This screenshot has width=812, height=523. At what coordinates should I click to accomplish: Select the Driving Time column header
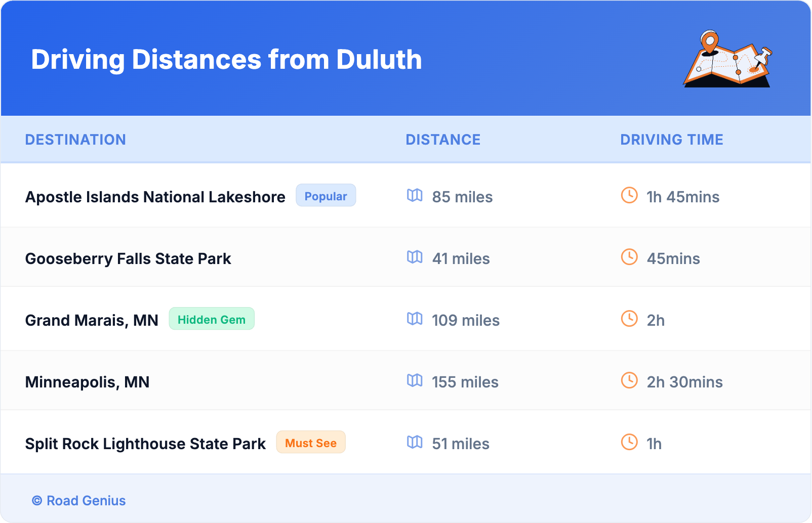click(671, 140)
